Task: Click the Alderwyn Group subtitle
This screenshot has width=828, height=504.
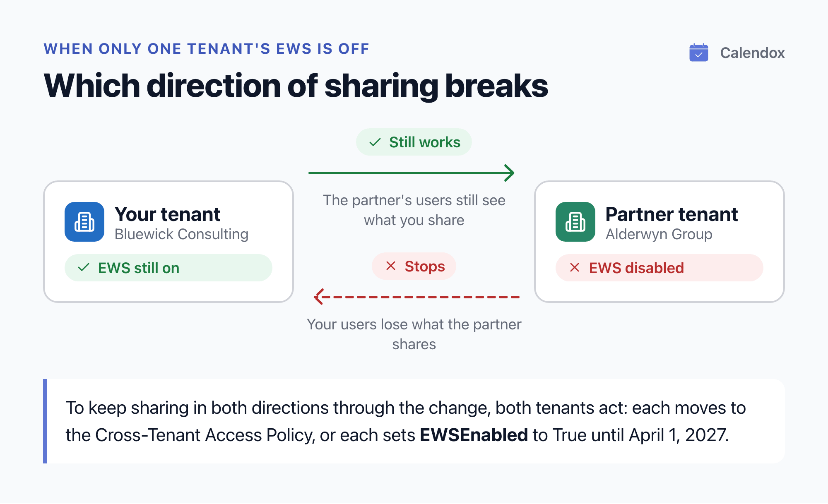Action: 659,234
